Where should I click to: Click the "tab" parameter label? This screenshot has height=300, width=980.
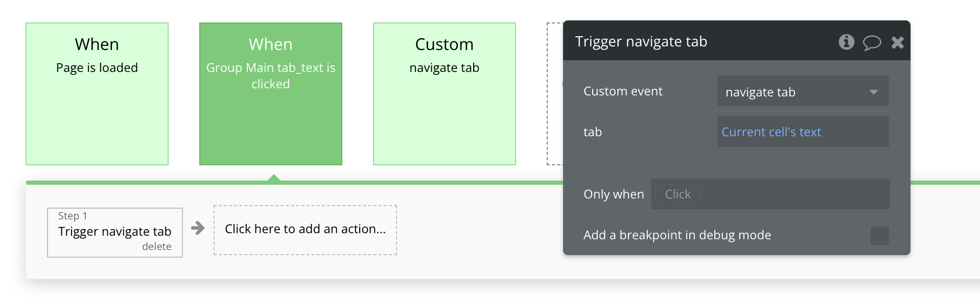click(x=593, y=132)
